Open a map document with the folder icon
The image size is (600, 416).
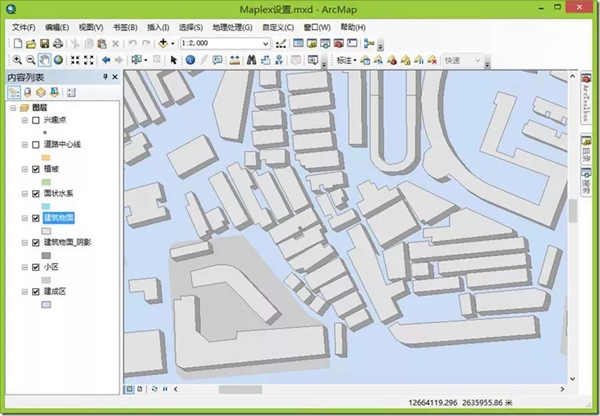[x=31, y=44]
